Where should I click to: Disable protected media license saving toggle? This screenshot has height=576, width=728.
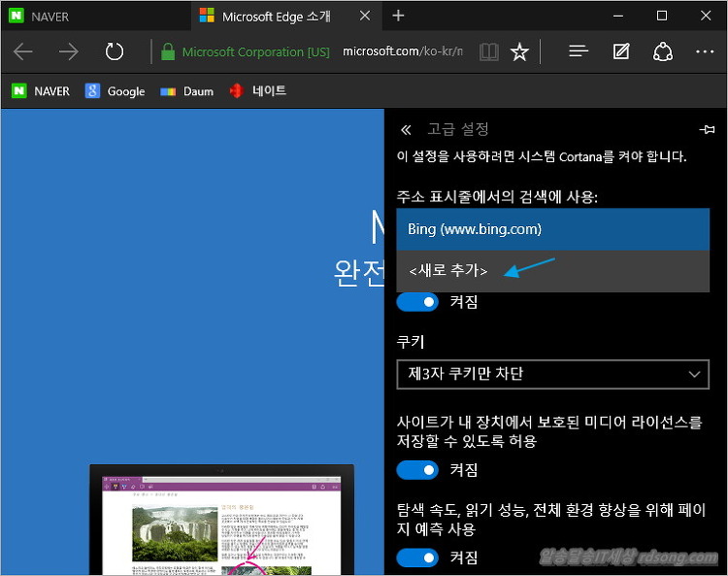pos(417,470)
